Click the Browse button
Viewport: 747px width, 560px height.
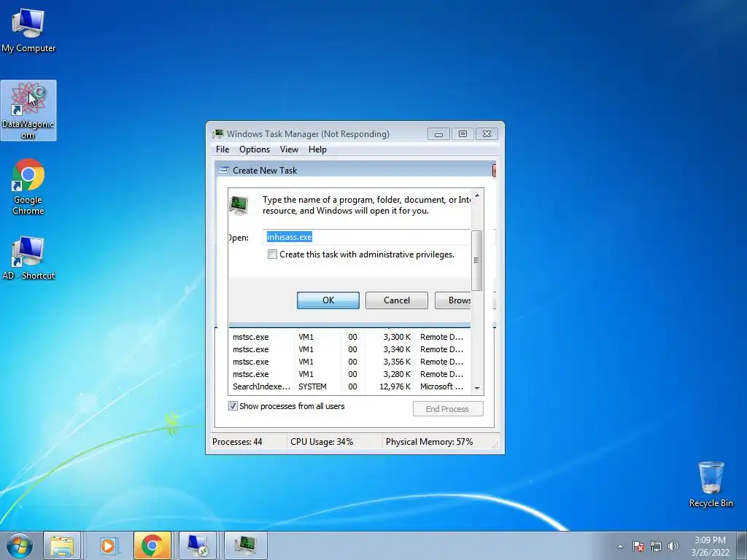coord(452,300)
